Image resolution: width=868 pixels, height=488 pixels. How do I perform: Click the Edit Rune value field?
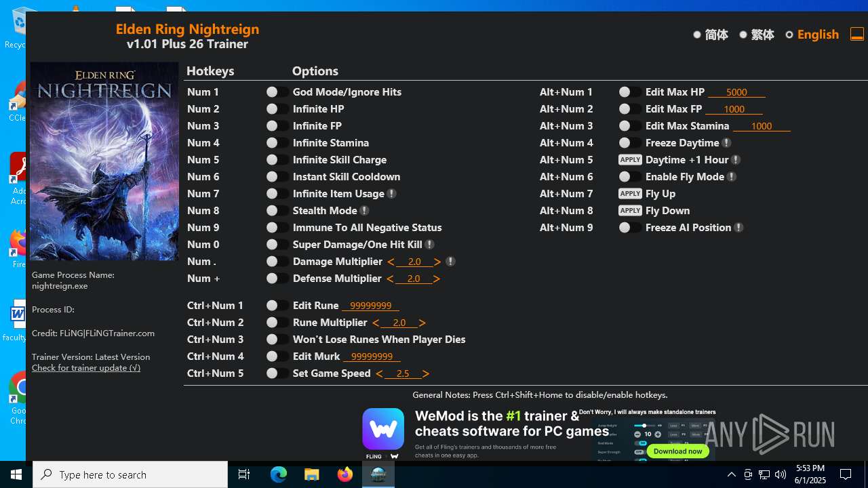pos(370,306)
